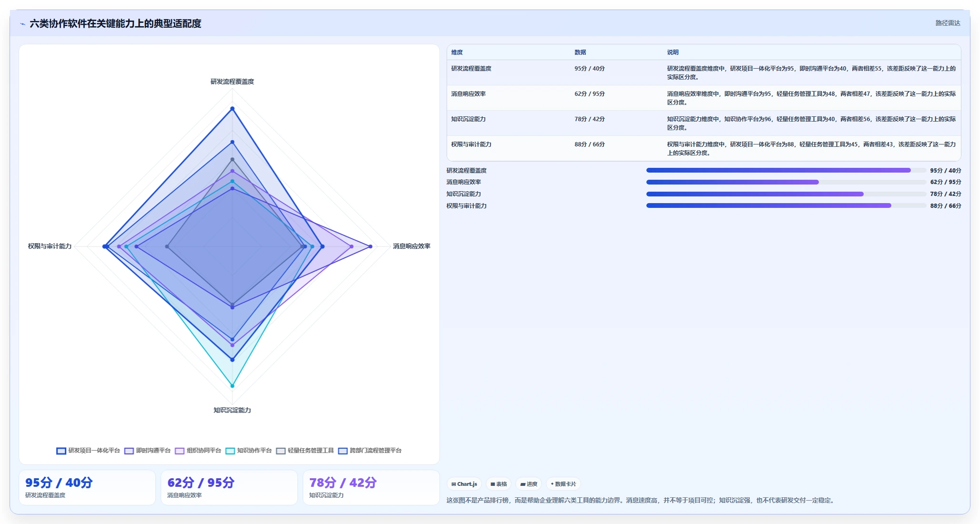Click the 消息响应效率 progress bar

(x=786, y=182)
